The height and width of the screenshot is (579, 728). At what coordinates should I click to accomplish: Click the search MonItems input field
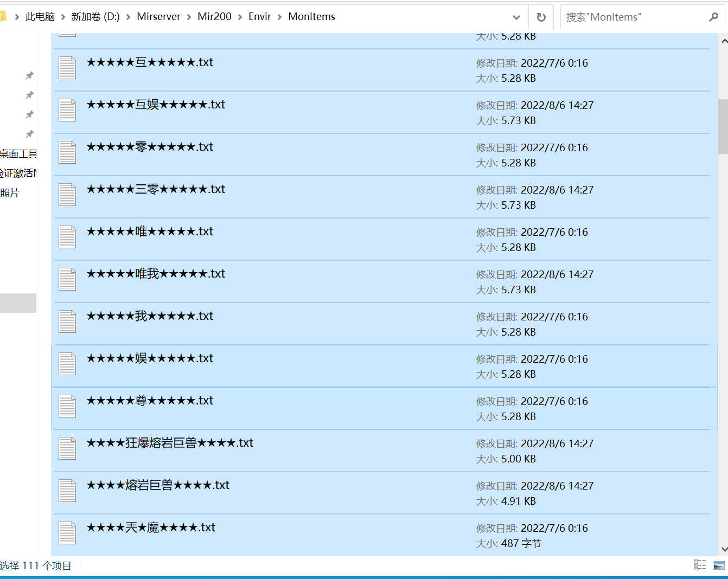click(x=634, y=17)
